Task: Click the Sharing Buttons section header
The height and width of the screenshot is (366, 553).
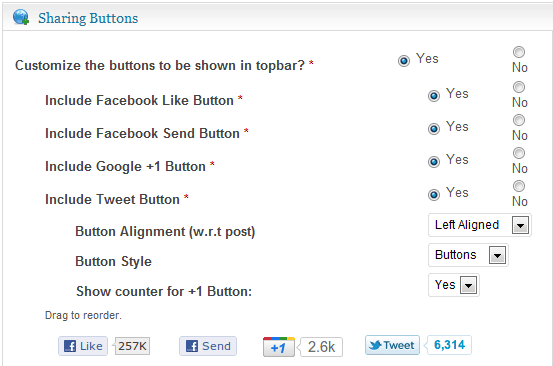Action: pyautogui.click(x=88, y=18)
